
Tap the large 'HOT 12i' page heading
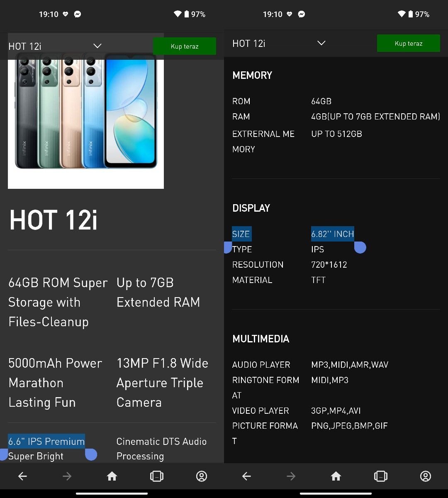click(x=54, y=220)
